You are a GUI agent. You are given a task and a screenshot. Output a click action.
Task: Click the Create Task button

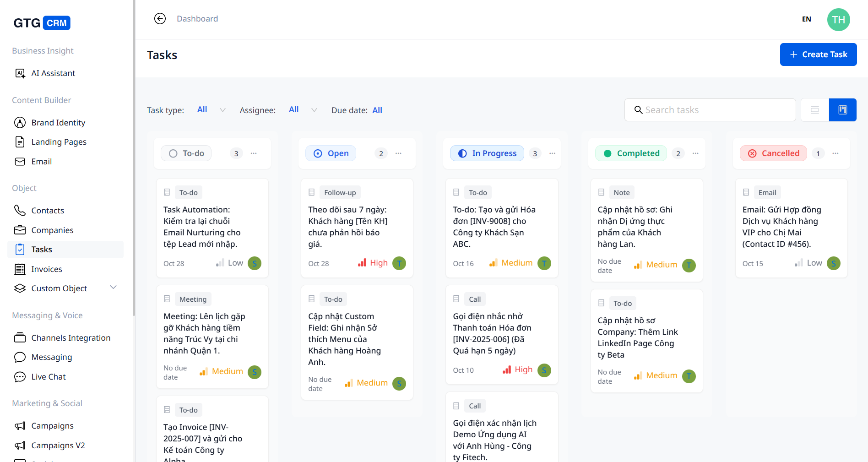tap(818, 54)
